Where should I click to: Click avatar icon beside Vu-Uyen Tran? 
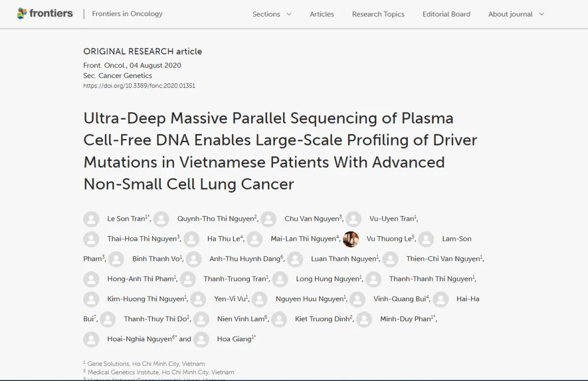point(354,219)
